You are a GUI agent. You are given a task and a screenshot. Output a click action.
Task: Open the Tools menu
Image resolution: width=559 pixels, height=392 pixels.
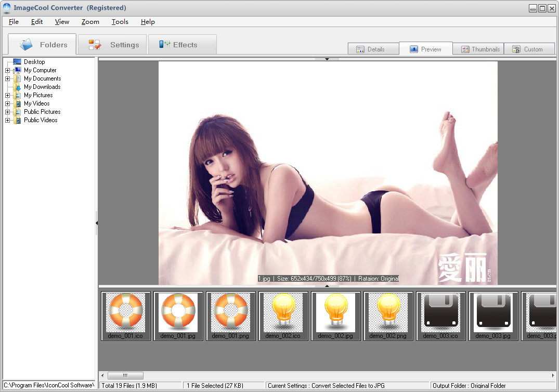[x=120, y=22]
